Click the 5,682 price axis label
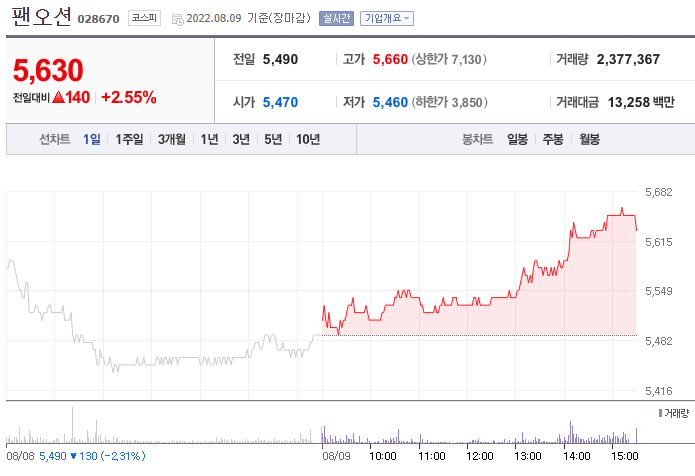 659,192
